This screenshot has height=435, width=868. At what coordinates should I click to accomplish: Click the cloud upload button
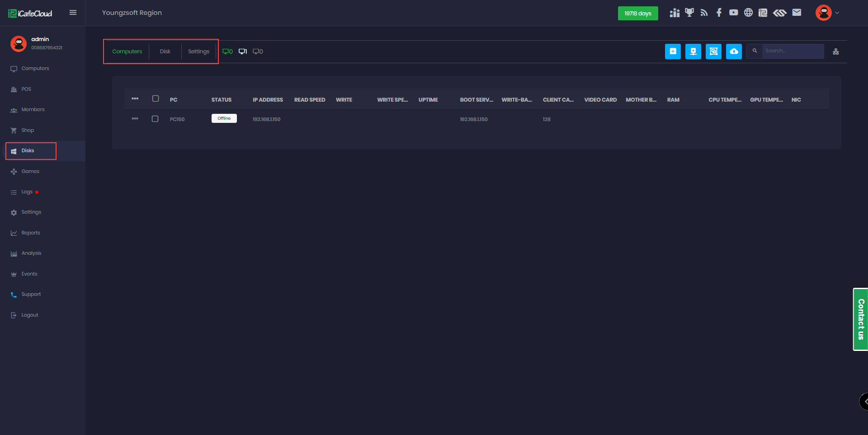[734, 51]
